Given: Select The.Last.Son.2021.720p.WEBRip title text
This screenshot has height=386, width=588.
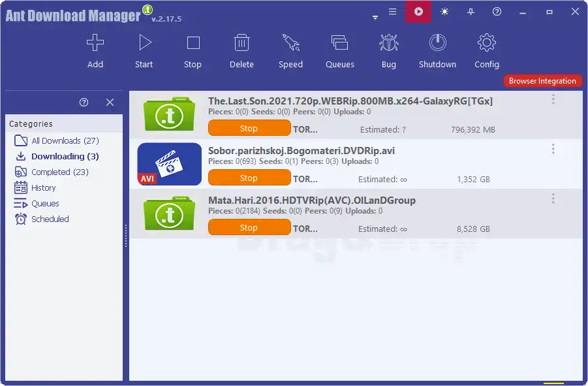Looking at the screenshot, I should (x=350, y=101).
